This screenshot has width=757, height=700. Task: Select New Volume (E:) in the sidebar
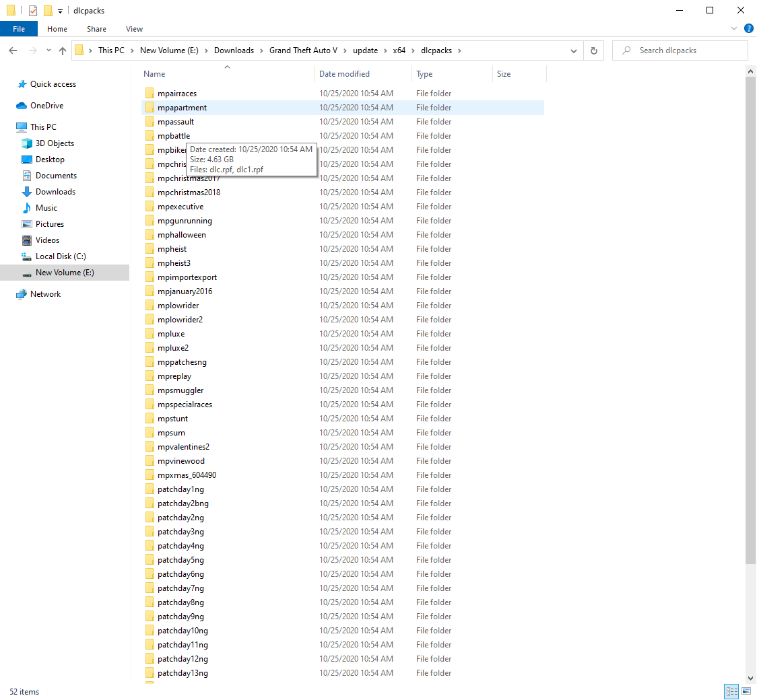click(65, 273)
